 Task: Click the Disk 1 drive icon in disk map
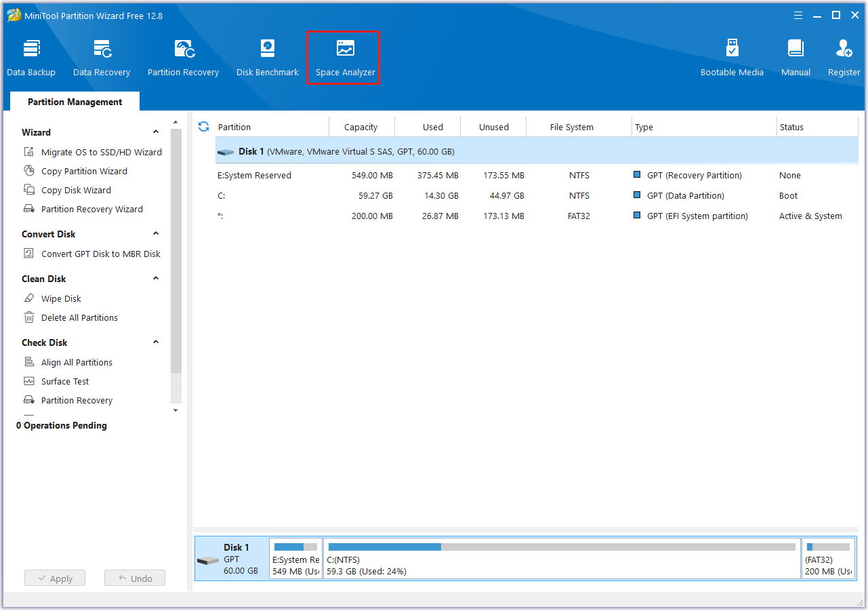click(x=208, y=560)
